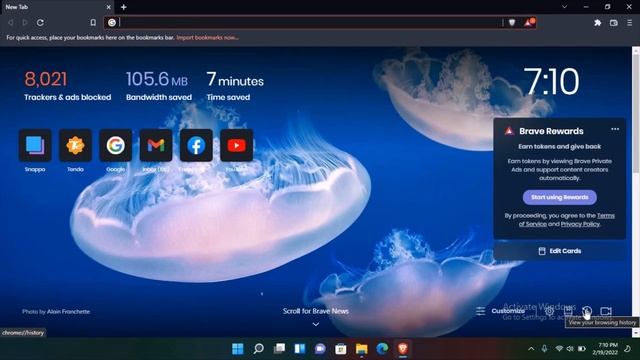Open the Extensions puzzle icon
The width and height of the screenshot is (640, 360).
pos(598,23)
